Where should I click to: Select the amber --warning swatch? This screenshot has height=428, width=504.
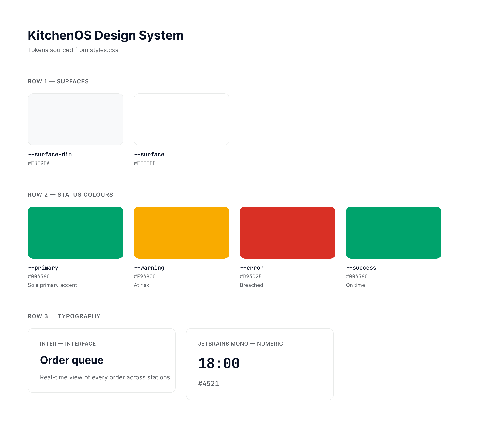coord(181,232)
